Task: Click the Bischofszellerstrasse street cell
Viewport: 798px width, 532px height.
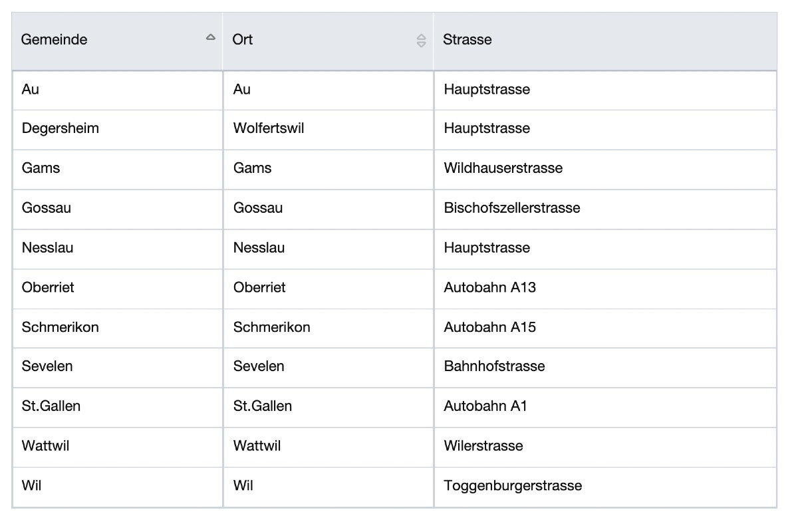Action: (x=512, y=208)
